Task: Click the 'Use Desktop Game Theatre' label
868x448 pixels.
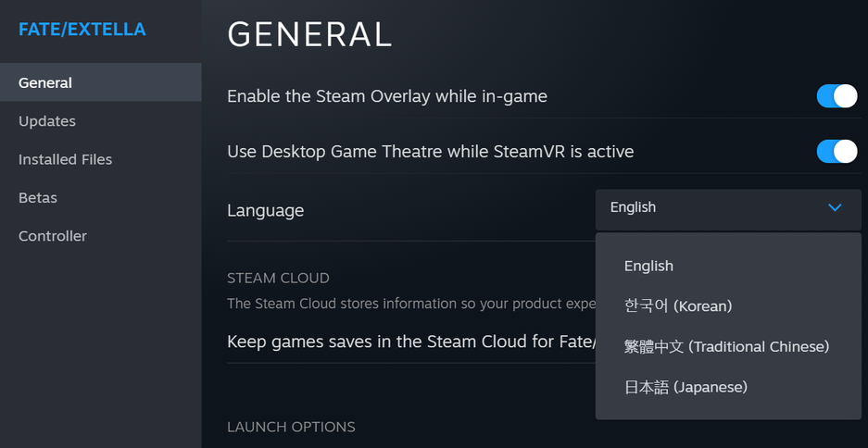Action: tap(430, 152)
